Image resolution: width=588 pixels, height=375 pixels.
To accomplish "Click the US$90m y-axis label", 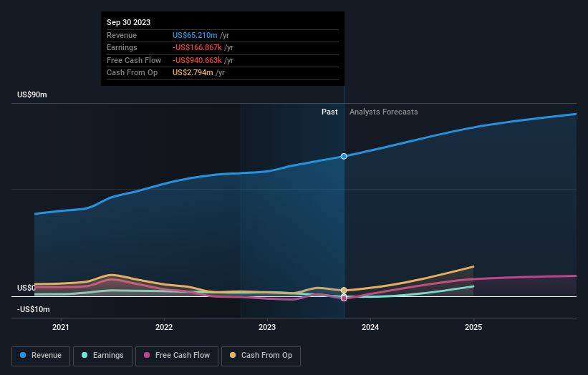I will click(32, 94).
